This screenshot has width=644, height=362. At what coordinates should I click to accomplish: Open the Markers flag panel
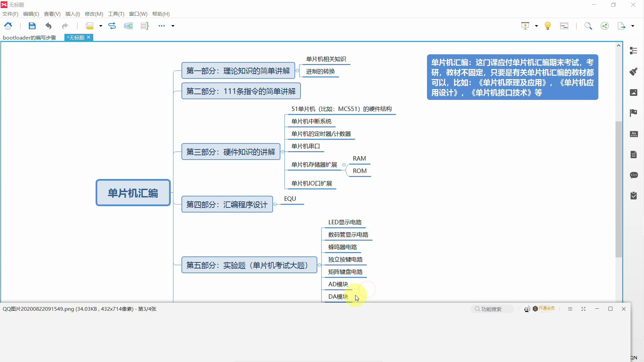coord(634,113)
